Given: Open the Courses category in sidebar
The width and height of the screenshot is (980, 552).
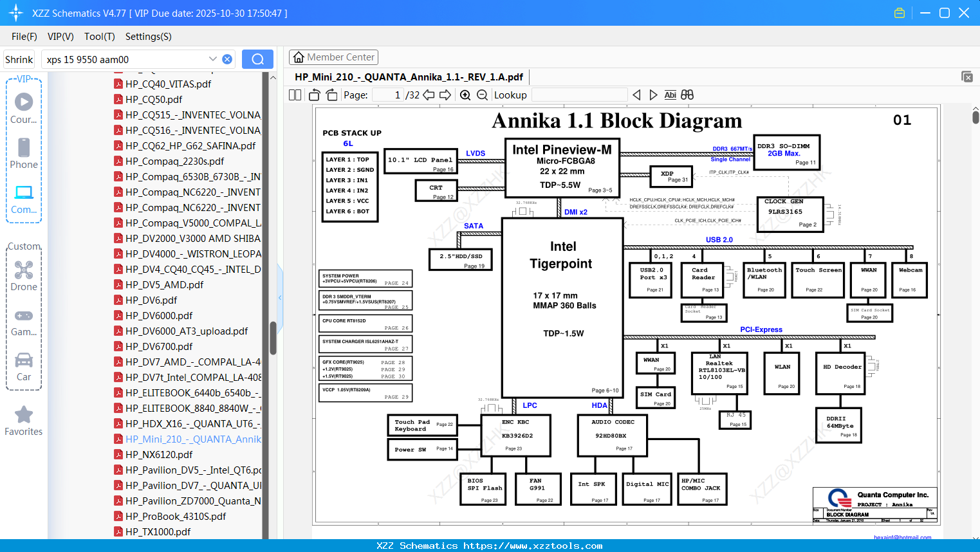Looking at the screenshot, I should tap(24, 109).
